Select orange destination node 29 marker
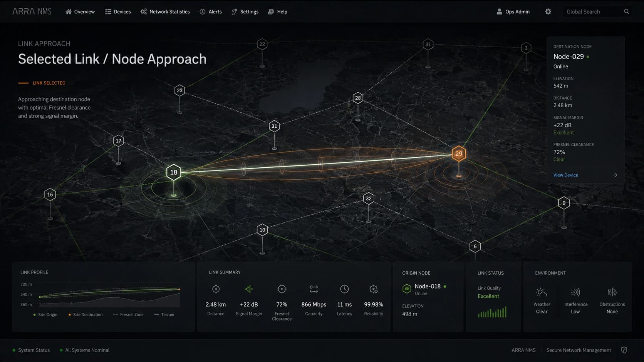 pos(459,153)
